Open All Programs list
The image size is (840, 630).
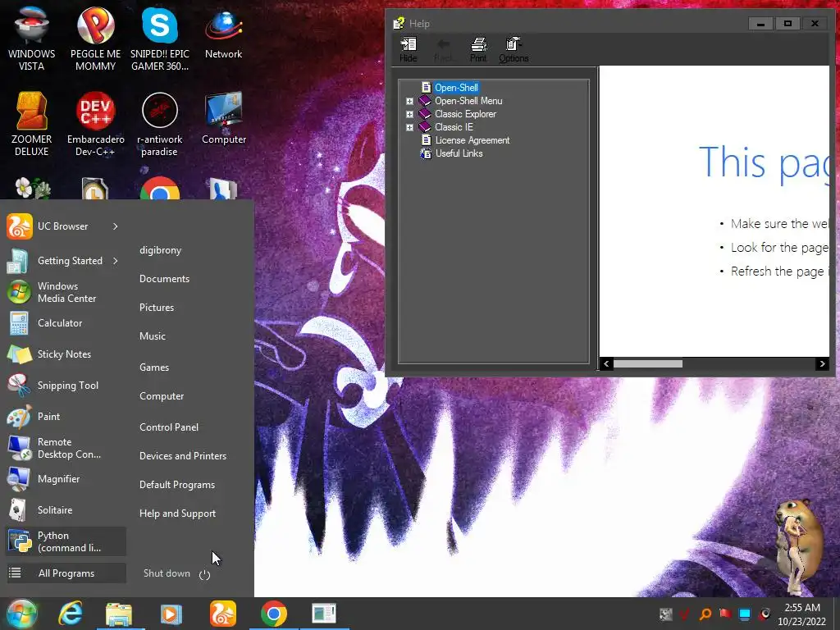click(x=66, y=573)
